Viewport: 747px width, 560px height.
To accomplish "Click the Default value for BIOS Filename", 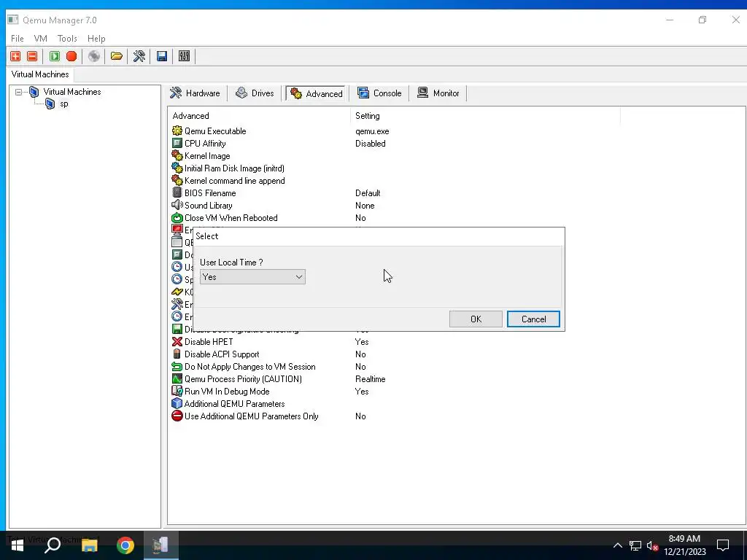I will tap(368, 193).
